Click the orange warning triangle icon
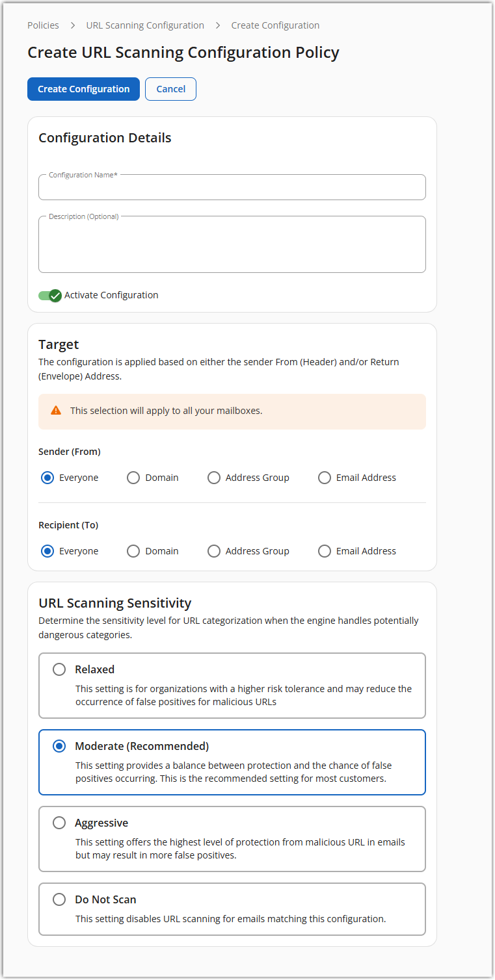495x980 pixels. [56, 411]
